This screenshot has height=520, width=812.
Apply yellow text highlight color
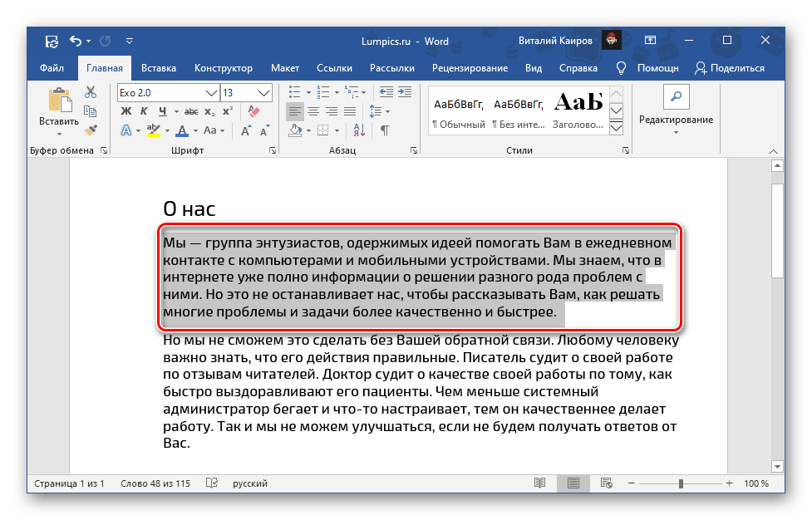153,130
